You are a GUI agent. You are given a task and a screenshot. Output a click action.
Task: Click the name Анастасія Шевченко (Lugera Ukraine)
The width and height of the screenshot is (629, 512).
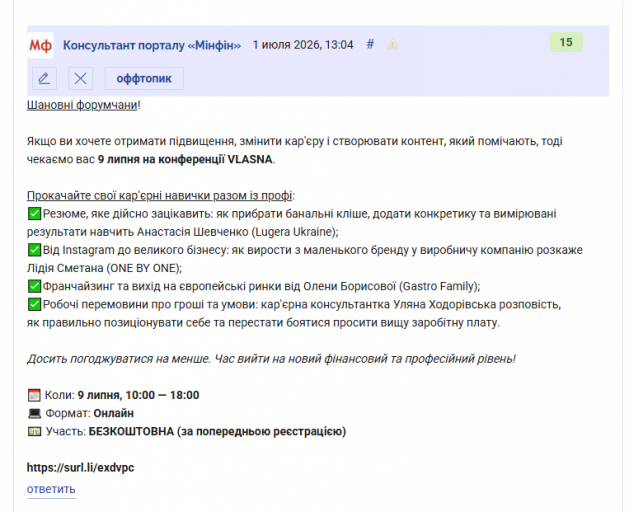tap(236, 232)
